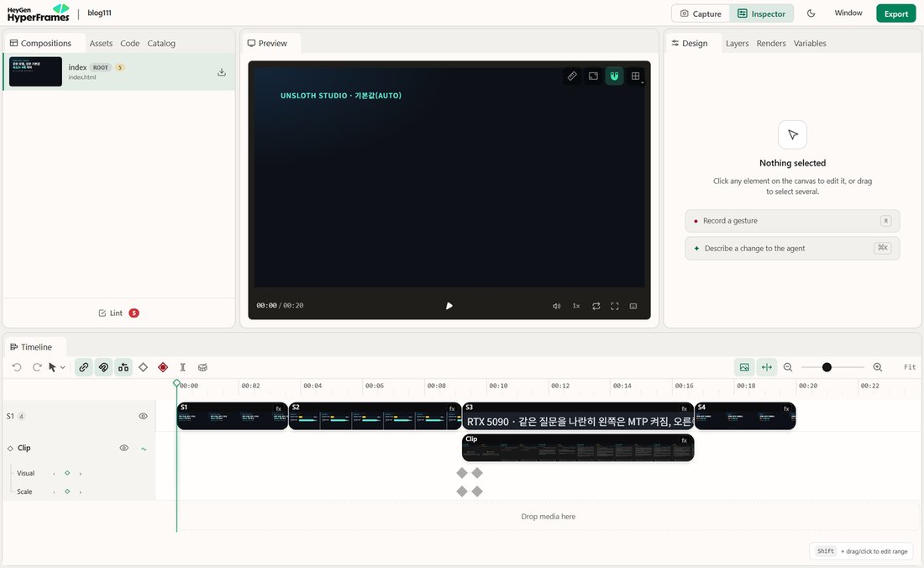Toggle the ripple shift clips icon

(x=123, y=367)
